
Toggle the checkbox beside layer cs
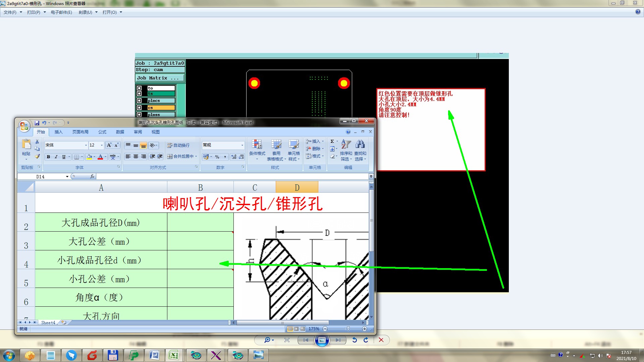pos(139,108)
